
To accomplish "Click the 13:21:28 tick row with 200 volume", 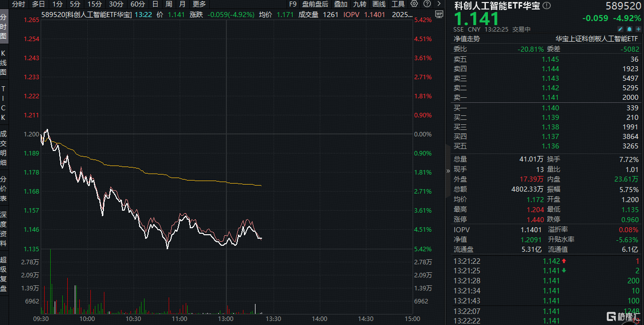I will (x=547, y=281).
